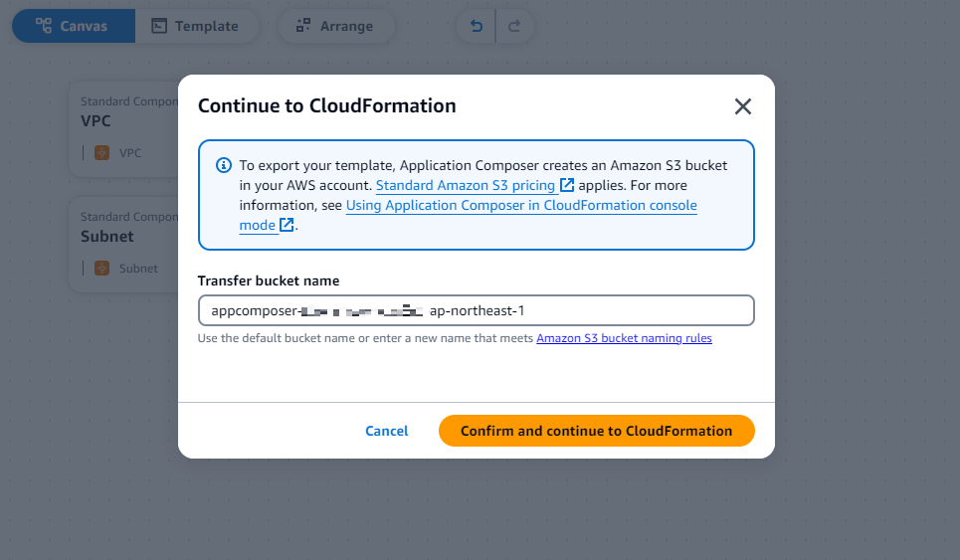
Task: Click the Subnet resource row label
Action: (138, 269)
